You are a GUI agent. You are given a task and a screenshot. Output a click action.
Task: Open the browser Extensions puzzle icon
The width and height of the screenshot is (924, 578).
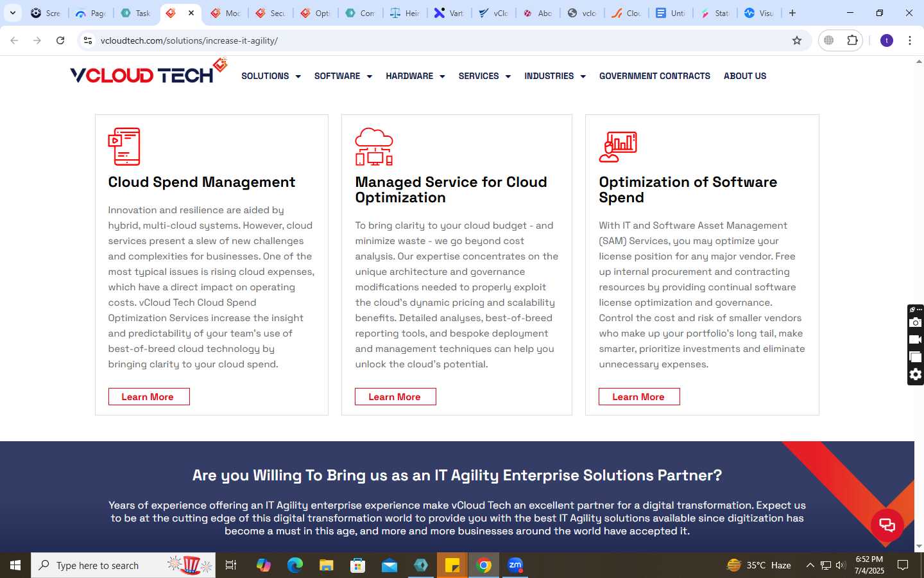pos(852,40)
